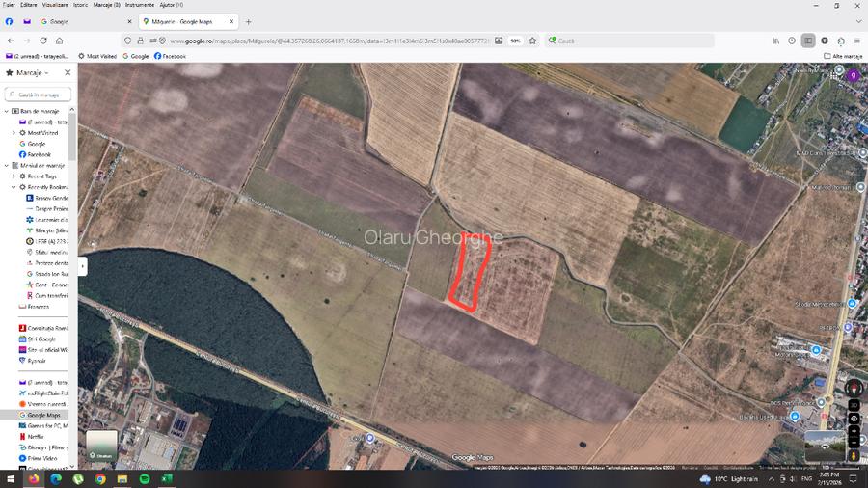The height and width of the screenshot is (488, 868).
Task: Expand the Recent Tags folder in sidebar
Action: 14,176
